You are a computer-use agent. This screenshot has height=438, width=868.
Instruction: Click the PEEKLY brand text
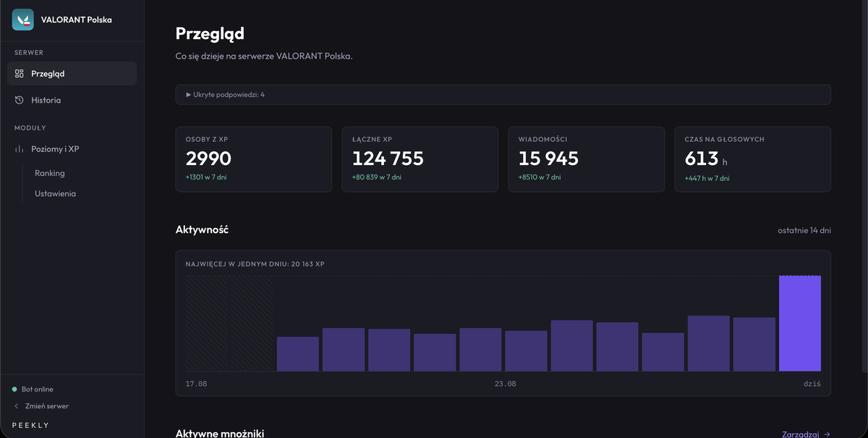(x=30, y=425)
